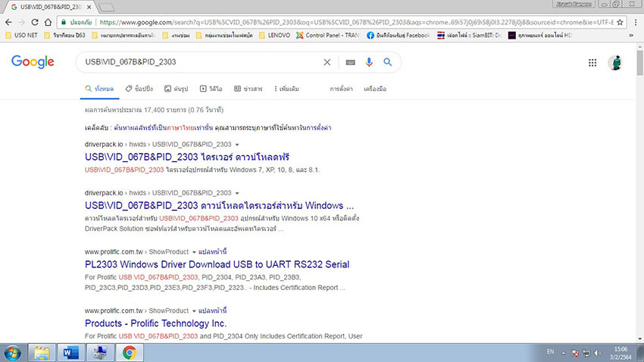
Task: Expand arrow beside first driverpack.io URL
Action: coord(237,145)
